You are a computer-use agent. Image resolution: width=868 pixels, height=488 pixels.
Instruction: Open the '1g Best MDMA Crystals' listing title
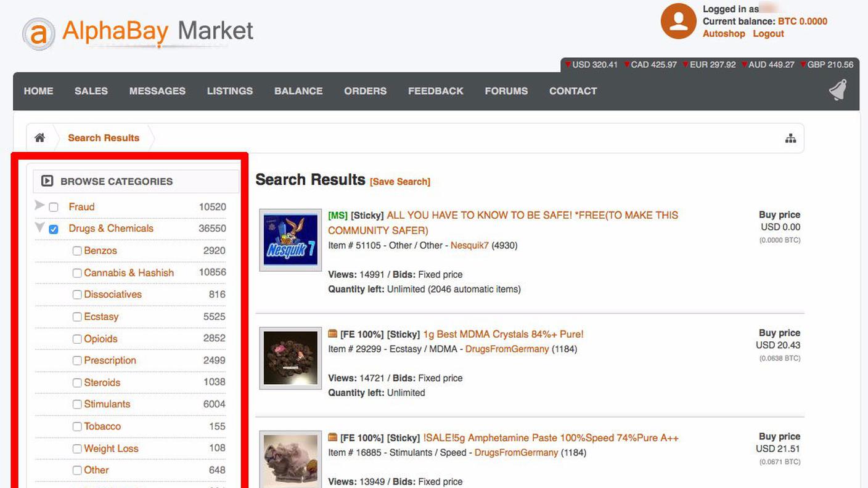click(503, 334)
